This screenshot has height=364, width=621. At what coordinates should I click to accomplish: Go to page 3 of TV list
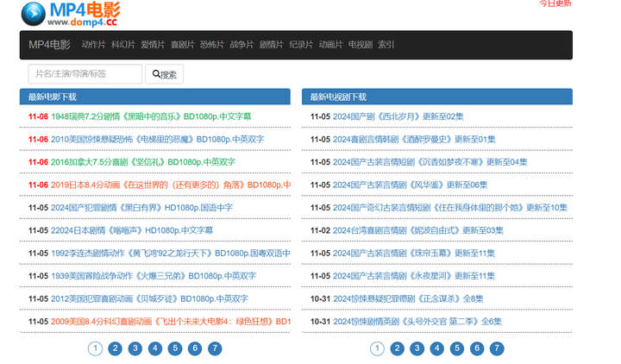(x=417, y=348)
